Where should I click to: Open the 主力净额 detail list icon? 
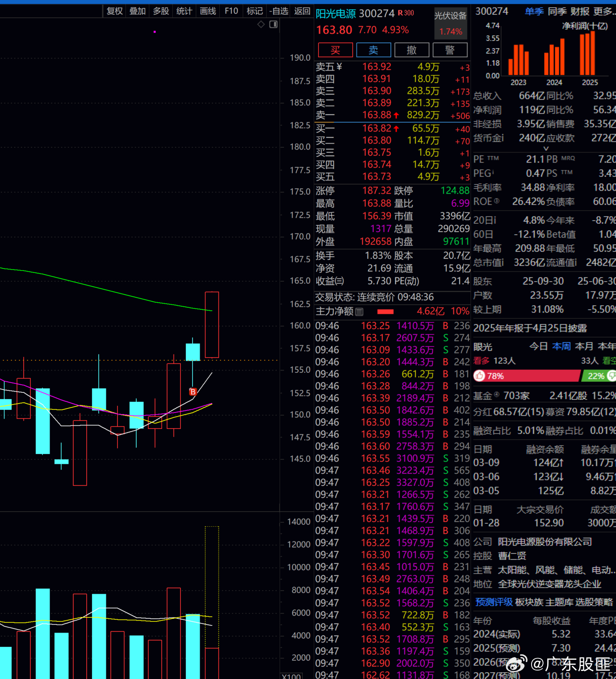[359, 312]
